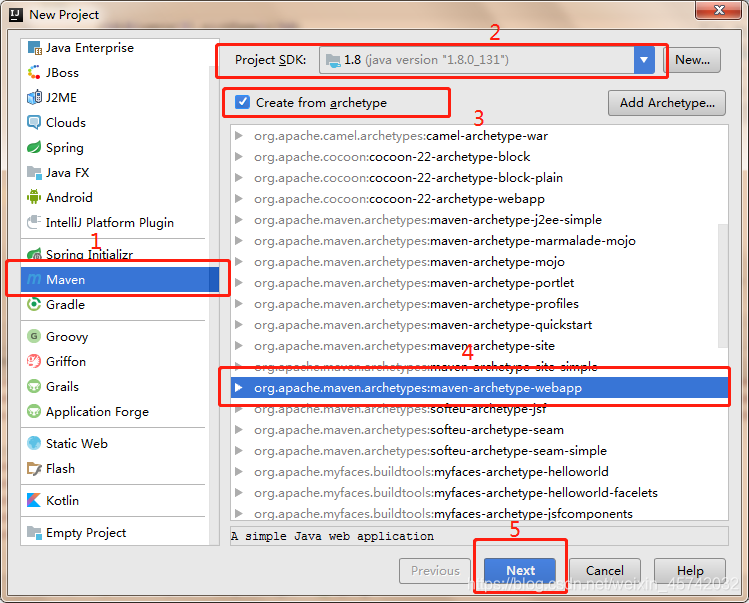Screen dimensions: 749x603
Task: Click the Maven 'm' icon
Action: click(34, 280)
